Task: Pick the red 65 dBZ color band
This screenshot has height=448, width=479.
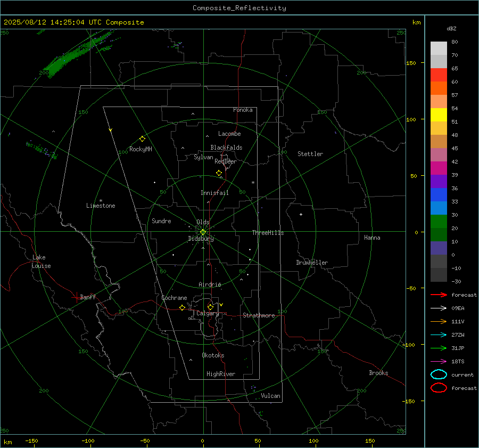Action: tap(439, 75)
